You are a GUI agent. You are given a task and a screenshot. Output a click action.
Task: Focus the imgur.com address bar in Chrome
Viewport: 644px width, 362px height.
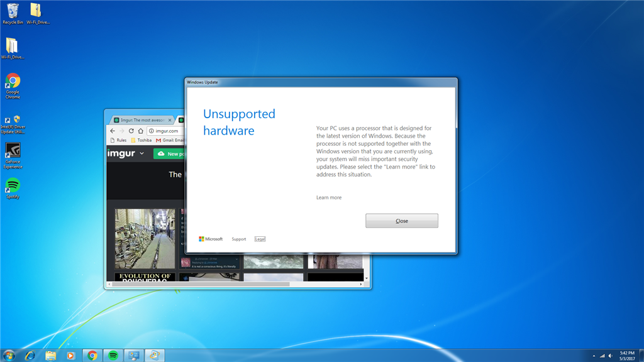(166, 131)
